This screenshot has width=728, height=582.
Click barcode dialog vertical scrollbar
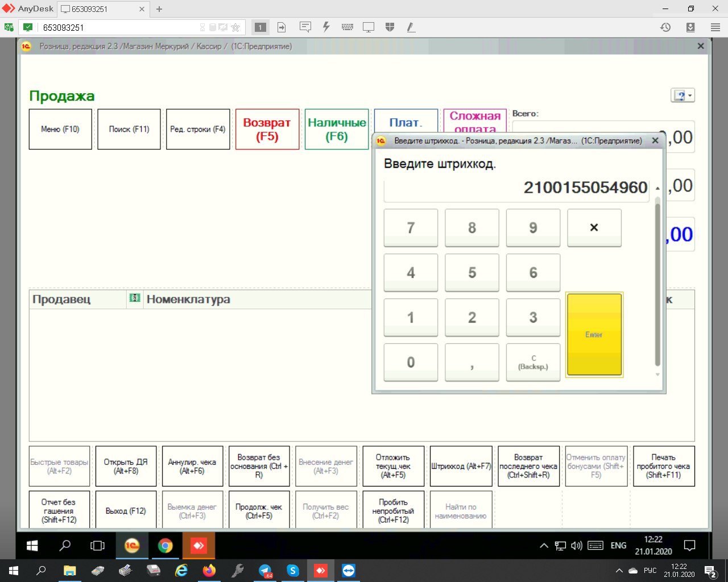657,281
